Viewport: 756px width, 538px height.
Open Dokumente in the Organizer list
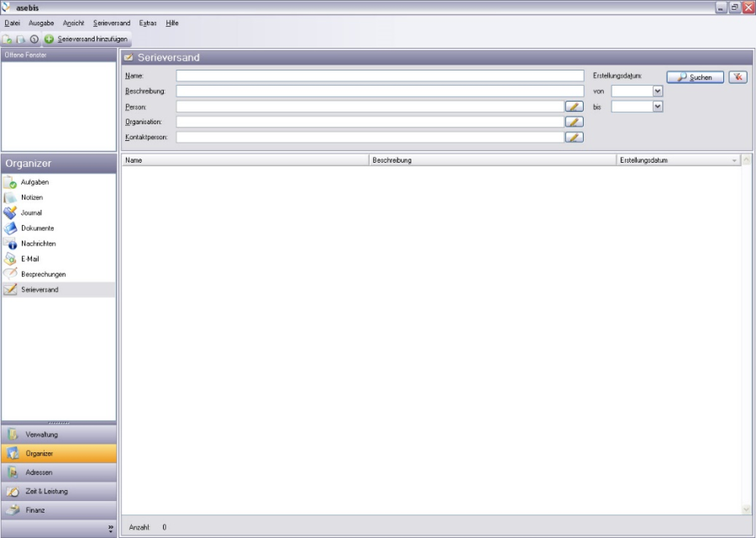click(x=37, y=228)
